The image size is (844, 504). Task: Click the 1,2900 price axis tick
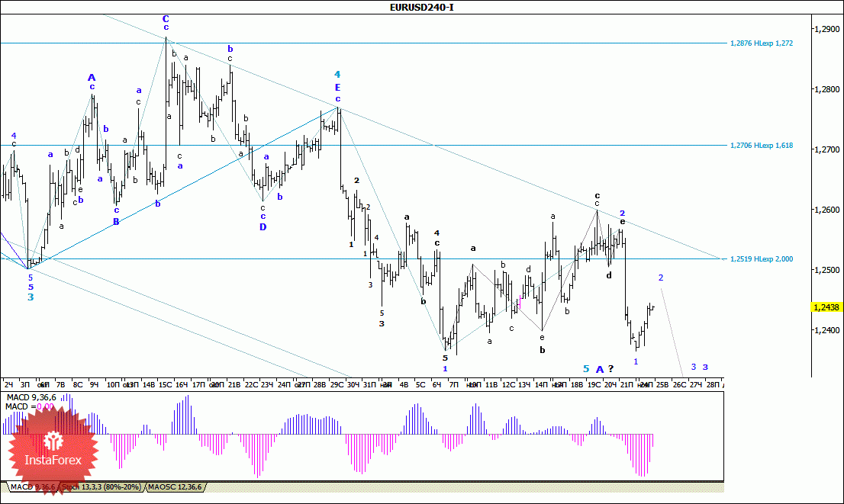pyautogui.click(x=828, y=29)
